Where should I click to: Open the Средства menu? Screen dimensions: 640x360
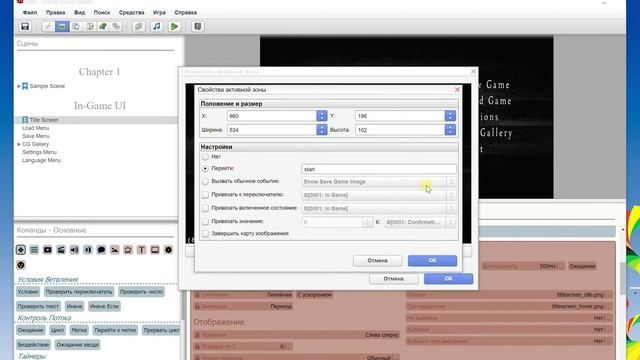131,13
